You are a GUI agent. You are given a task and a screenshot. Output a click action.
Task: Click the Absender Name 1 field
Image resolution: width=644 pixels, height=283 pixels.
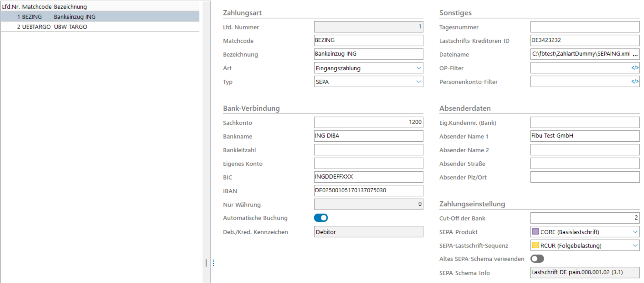(x=584, y=136)
